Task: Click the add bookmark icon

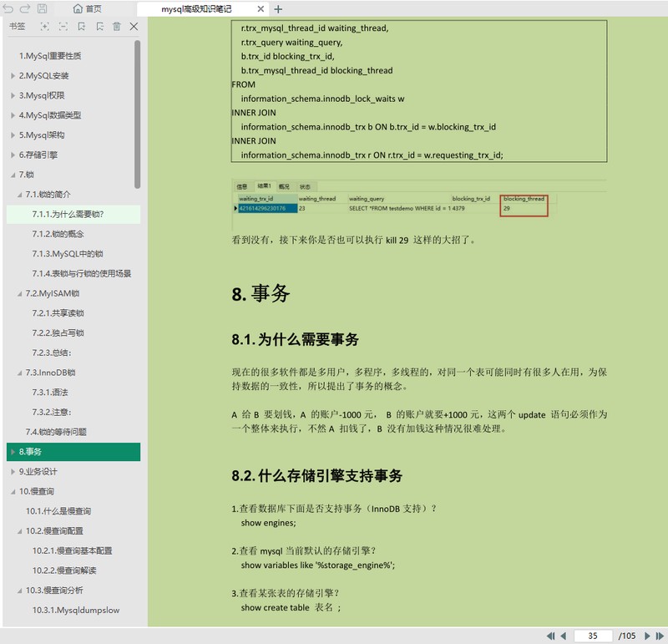Action: (x=81, y=27)
